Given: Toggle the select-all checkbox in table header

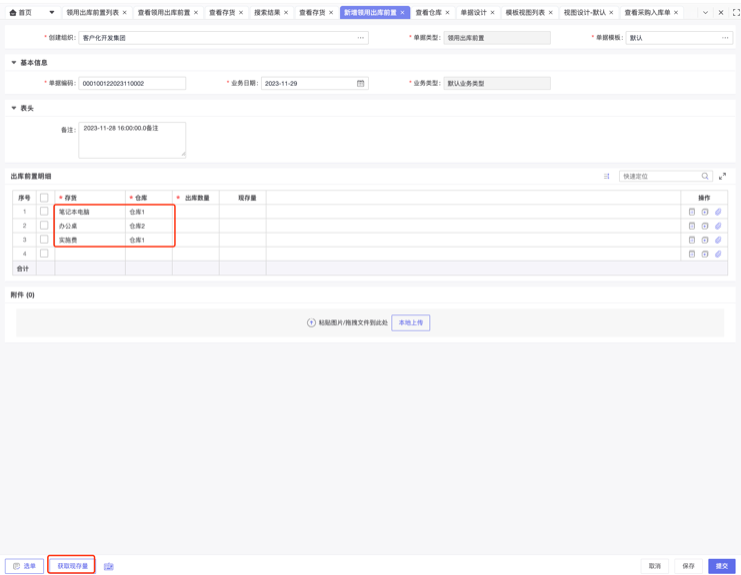Looking at the screenshot, I should [x=44, y=198].
